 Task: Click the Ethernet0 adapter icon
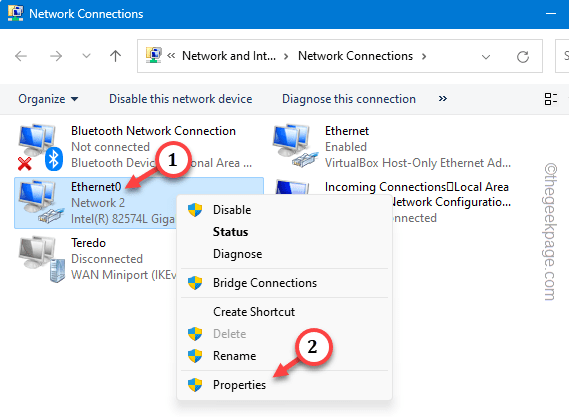point(41,202)
